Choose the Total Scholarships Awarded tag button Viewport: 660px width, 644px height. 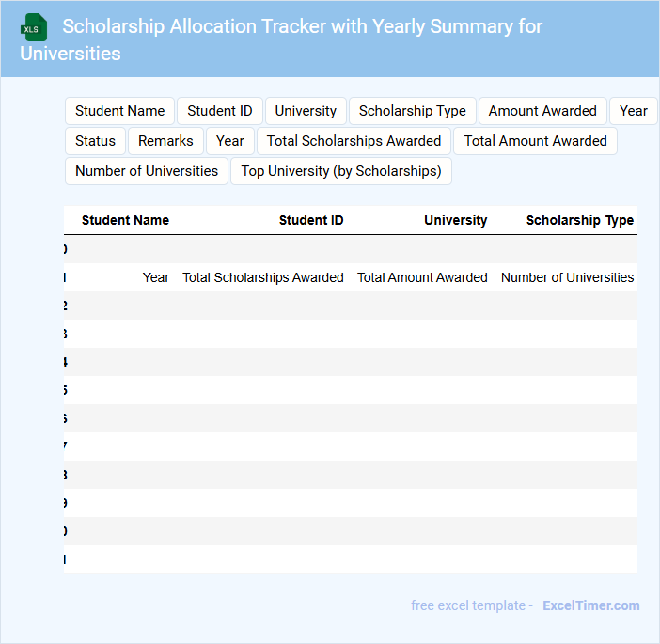tap(354, 141)
